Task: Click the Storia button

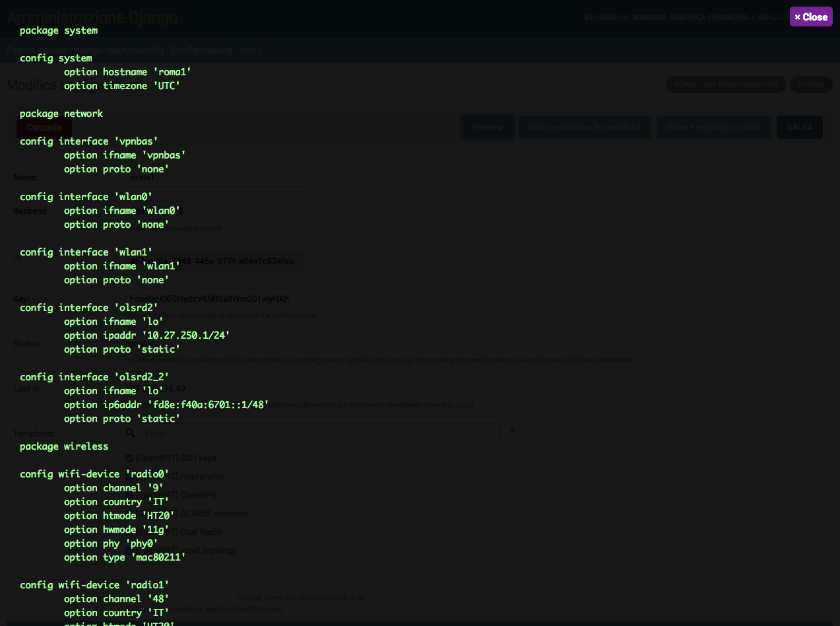Action: (x=811, y=85)
